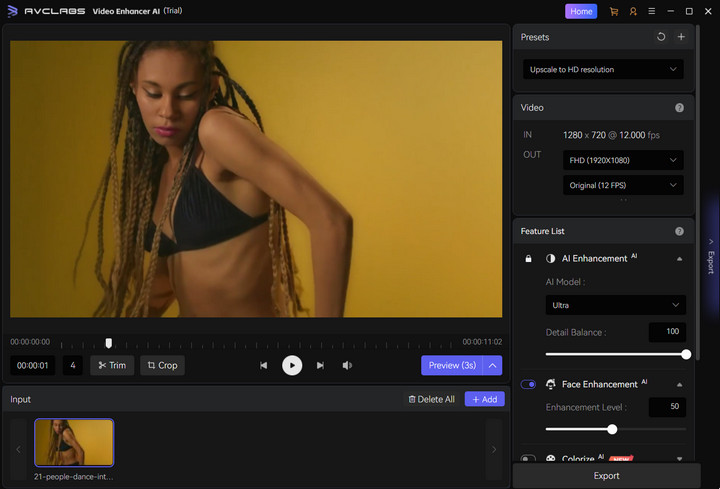Open the shopping cart icon
The width and height of the screenshot is (720, 489).
pyautogui.click(x=613, y=11)
